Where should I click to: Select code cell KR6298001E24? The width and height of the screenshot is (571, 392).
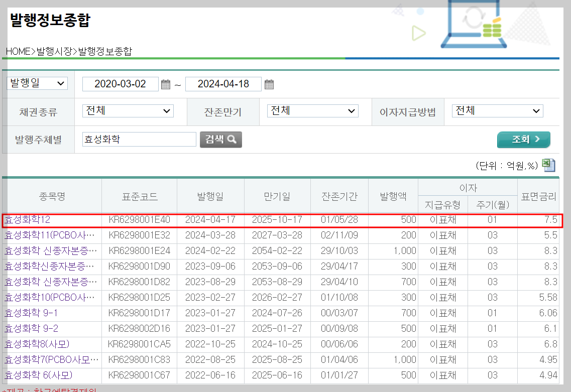pos(140,251)
